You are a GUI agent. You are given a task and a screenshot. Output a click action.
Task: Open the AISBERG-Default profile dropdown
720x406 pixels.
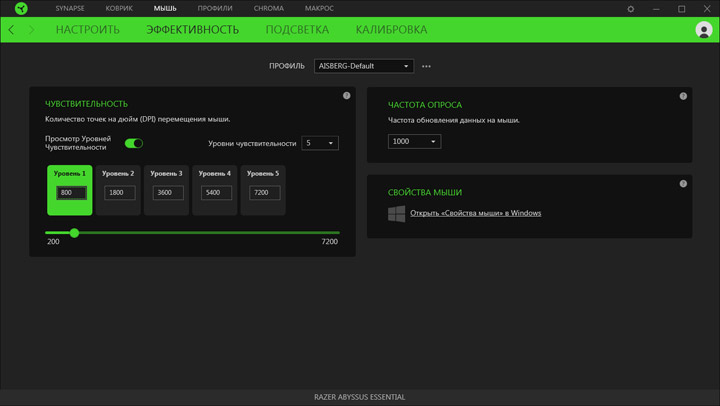click(364, 66)
